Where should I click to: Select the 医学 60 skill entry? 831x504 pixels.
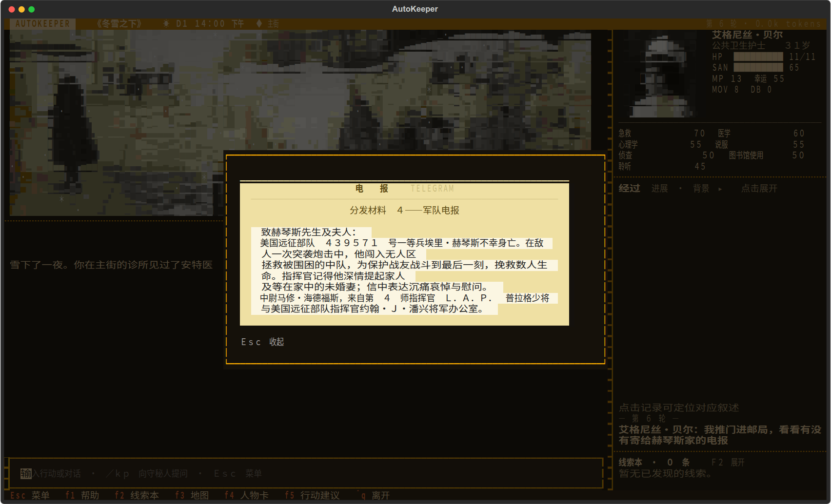pos(761,133)
